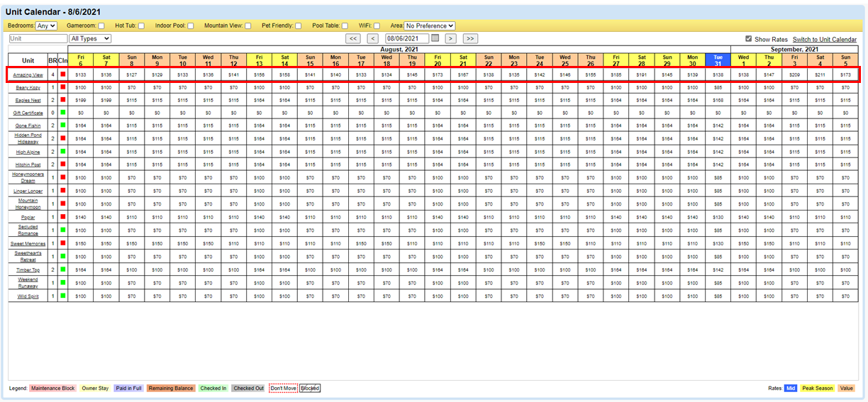Click Amazing View $133 rate for Fri 6
The height and width of the screenshot is (402, 868).
pos(81,74)
